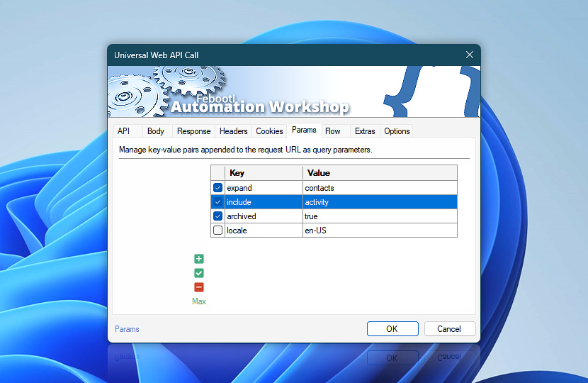Viewport: 588px width, 383px height.
Task: Select the expand key cell
Action: coord(264,188)
